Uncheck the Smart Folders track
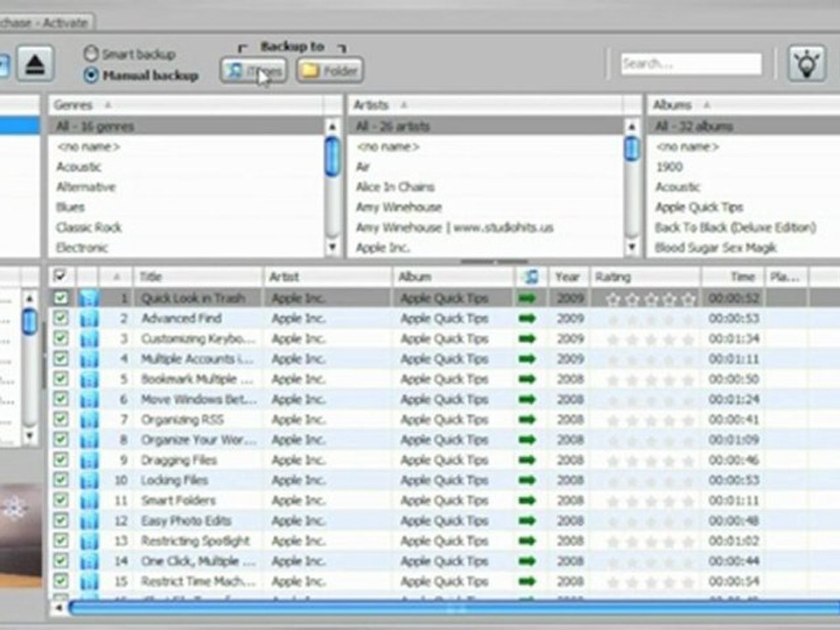This screenshot has width=840, height=630. (61, 500)
